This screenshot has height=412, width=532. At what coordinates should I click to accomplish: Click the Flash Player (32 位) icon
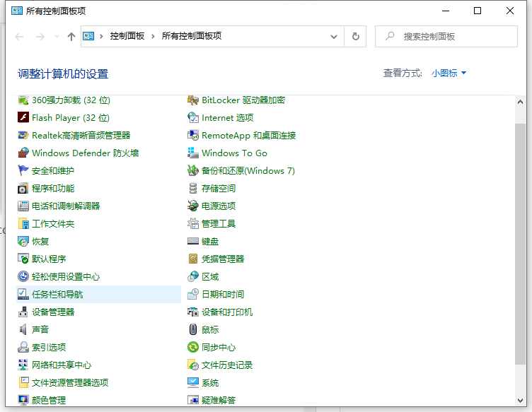(23, 118)
